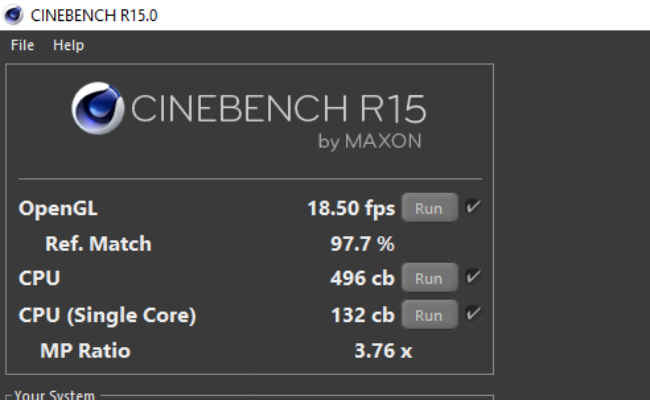The image size is (650, 400).
Task: Click the Your System section header
Action: [54, 395]
